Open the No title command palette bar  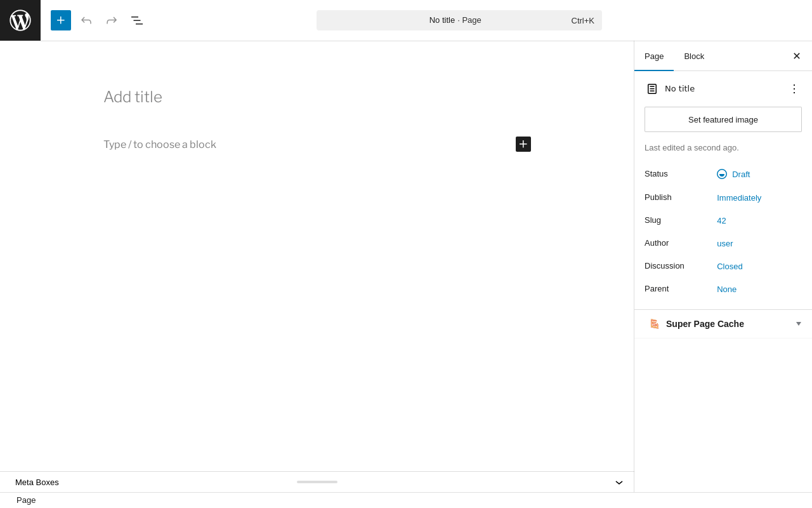point(459,20)
